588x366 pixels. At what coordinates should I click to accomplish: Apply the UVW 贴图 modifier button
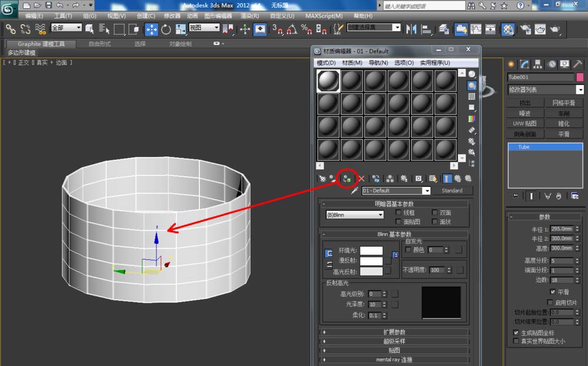point(524,123)
